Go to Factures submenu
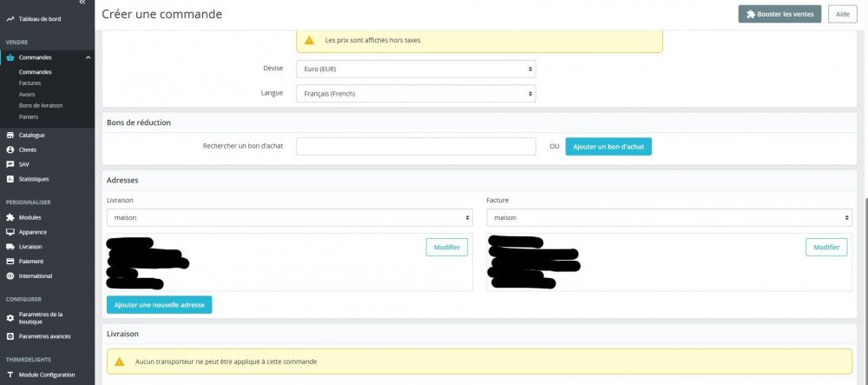 pos(30,83)
